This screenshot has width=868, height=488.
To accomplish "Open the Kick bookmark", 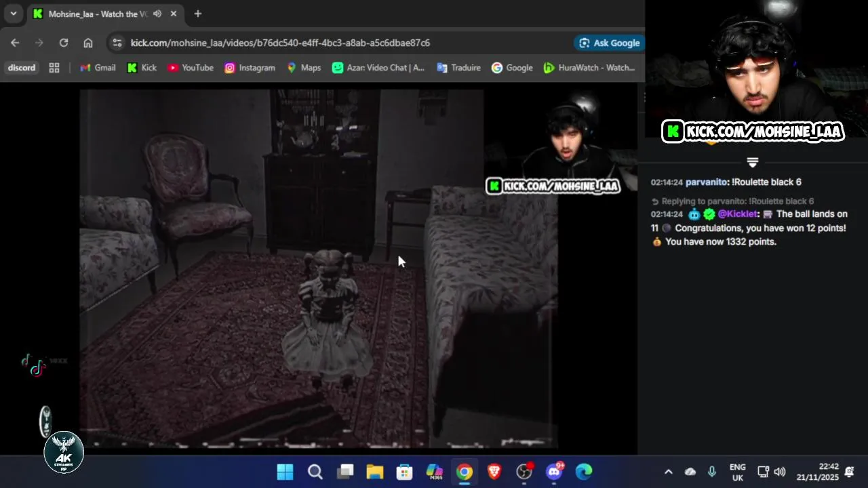I will click(142, 68).
